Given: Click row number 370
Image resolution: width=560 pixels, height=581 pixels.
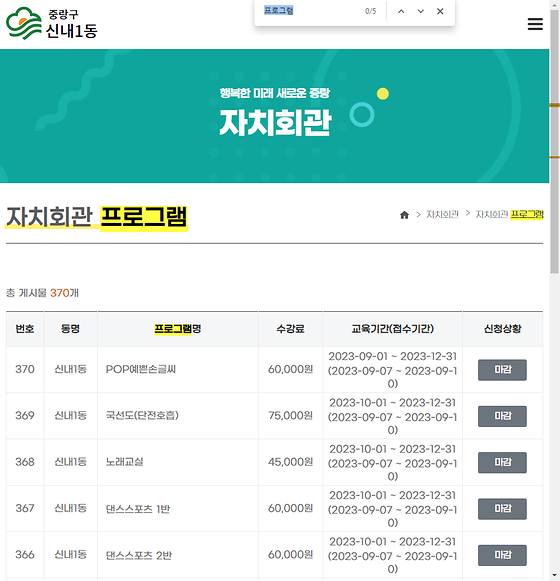Looking at the screenshot, I should pos(25,369).
